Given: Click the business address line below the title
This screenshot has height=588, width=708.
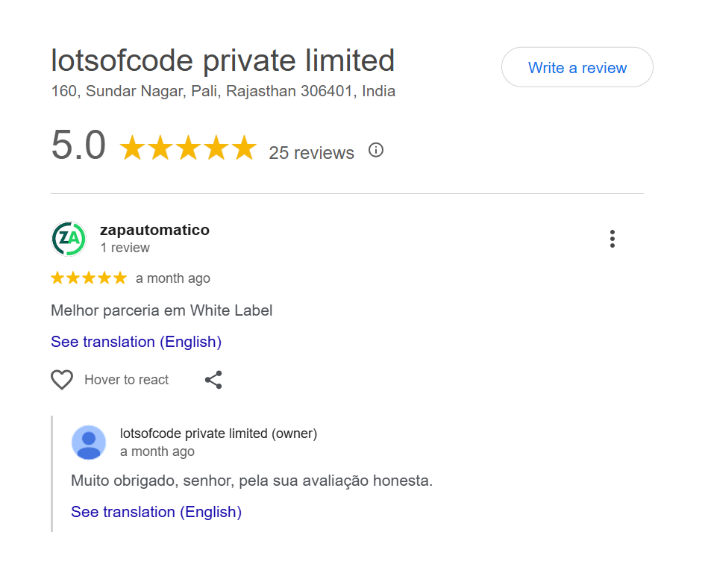Looking at the screenshot, I should tap(222, 91).
